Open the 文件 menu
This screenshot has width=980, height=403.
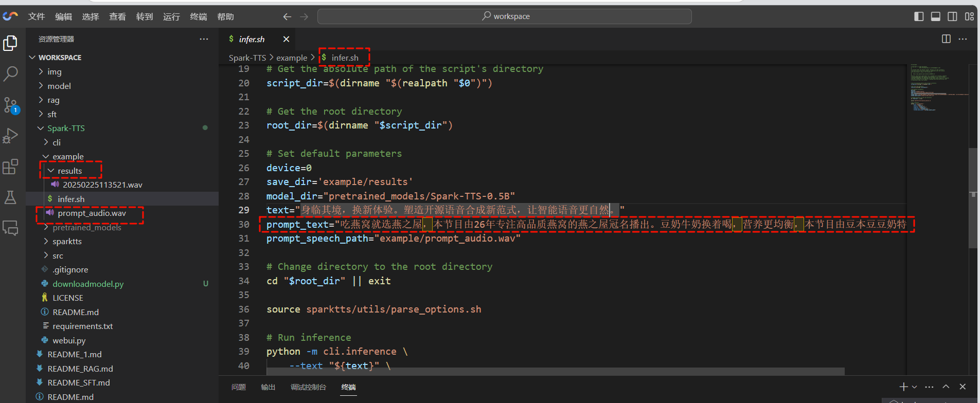pos(36,16)
